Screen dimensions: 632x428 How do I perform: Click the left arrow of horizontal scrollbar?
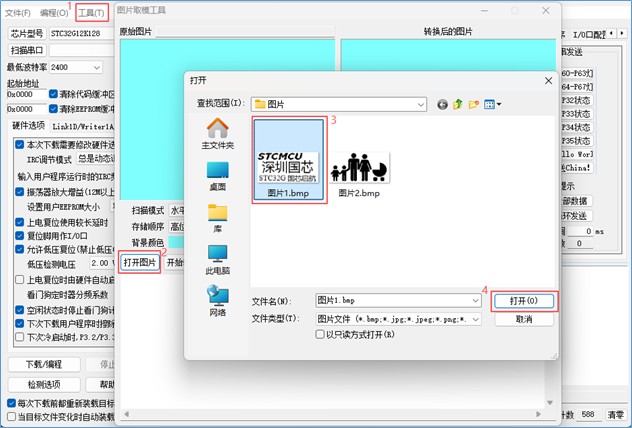(126, 414)
